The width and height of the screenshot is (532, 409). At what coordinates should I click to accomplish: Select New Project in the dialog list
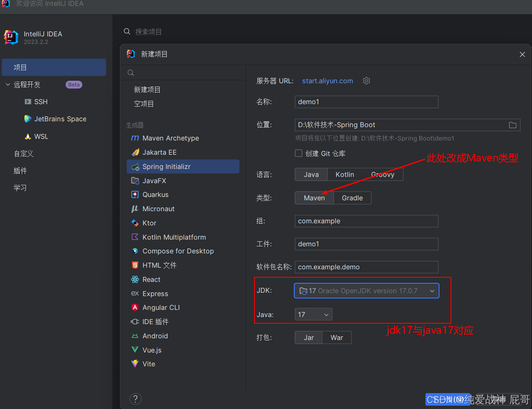[147, 89]
